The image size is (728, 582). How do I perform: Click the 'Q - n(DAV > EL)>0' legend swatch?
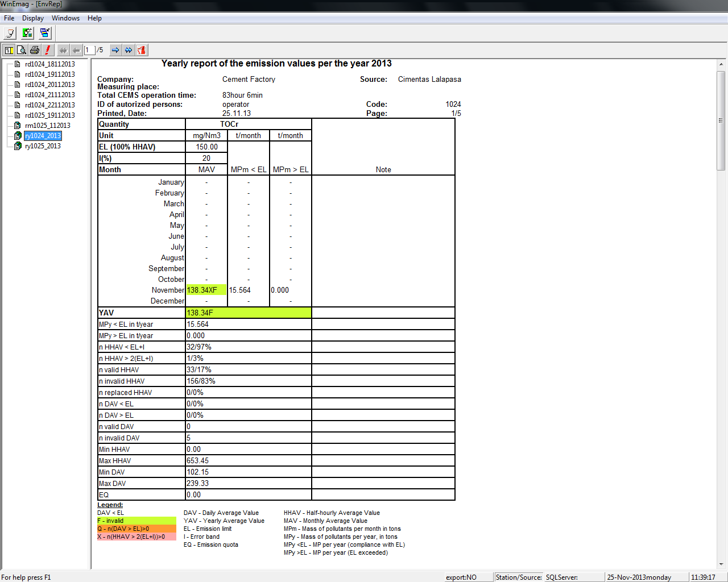(136, 529)
